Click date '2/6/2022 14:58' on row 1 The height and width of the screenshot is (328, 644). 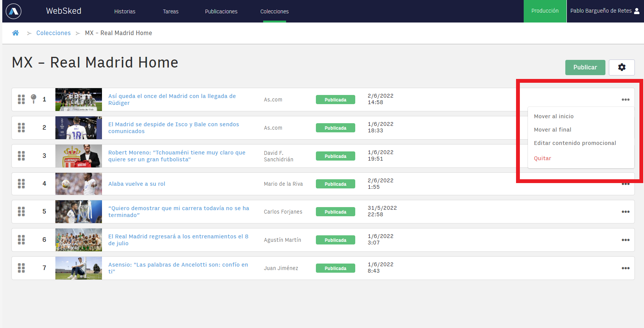[x=380, y=99]
